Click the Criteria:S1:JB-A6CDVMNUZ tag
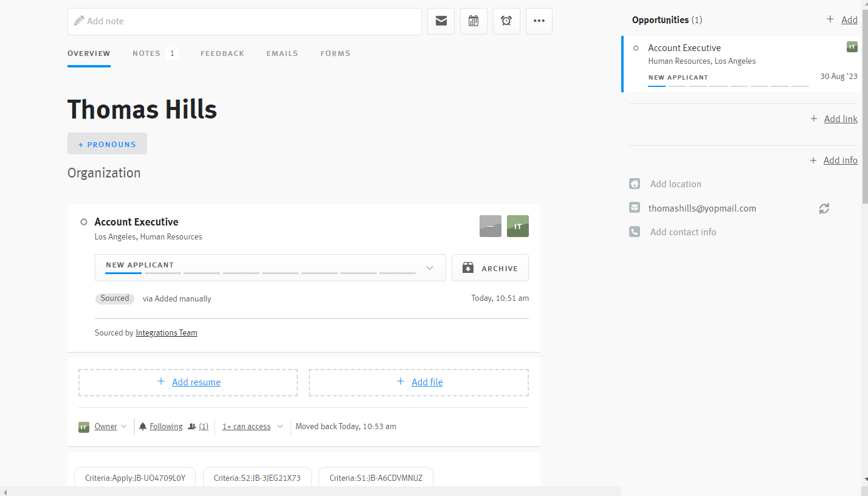 376,478
